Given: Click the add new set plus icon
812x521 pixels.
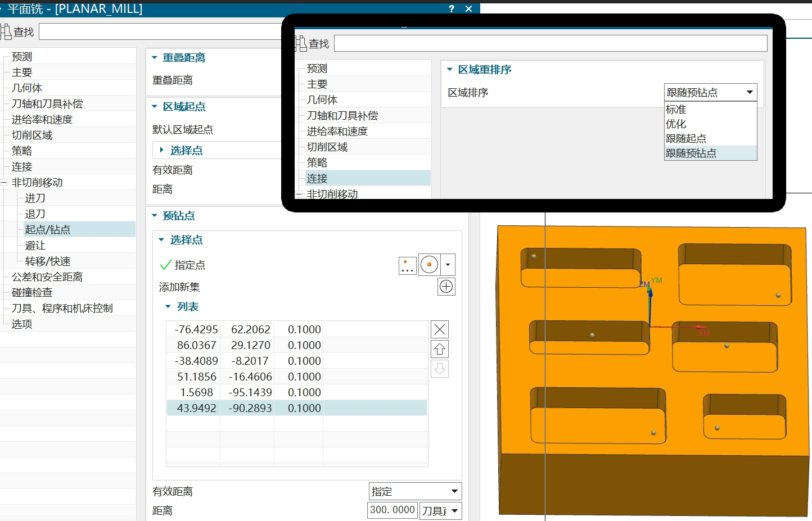Looking at the screenshot, I should 446,287.
